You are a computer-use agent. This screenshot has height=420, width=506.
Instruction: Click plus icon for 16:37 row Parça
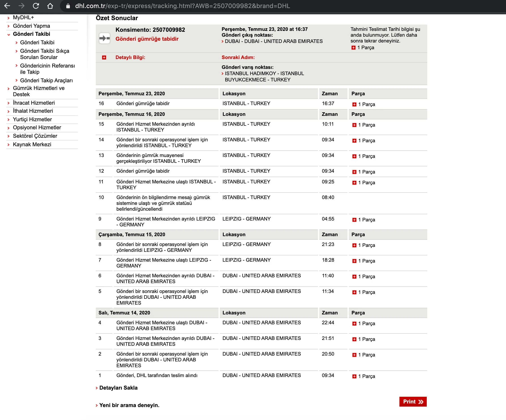tap(354, 104)
